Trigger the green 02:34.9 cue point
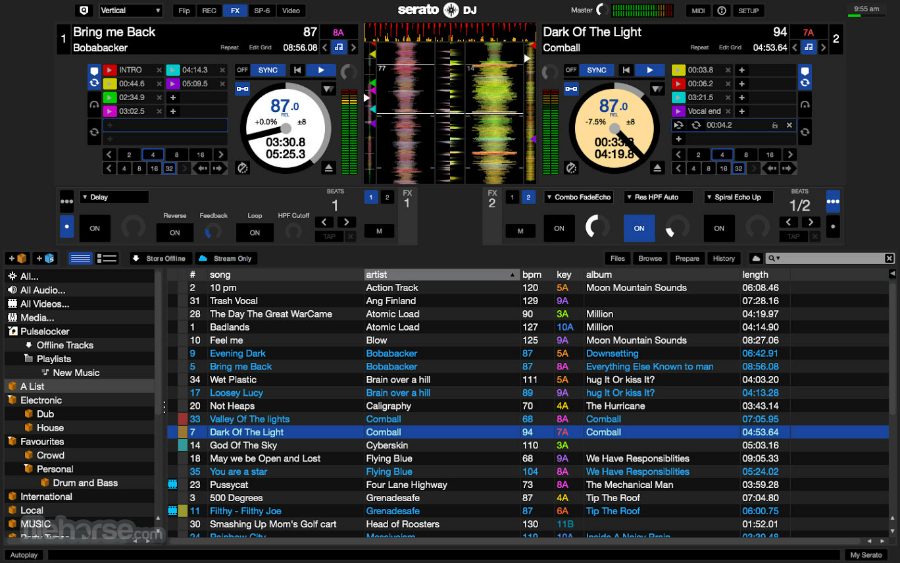This screenshot has width=900, height=563. pos(110,98)
